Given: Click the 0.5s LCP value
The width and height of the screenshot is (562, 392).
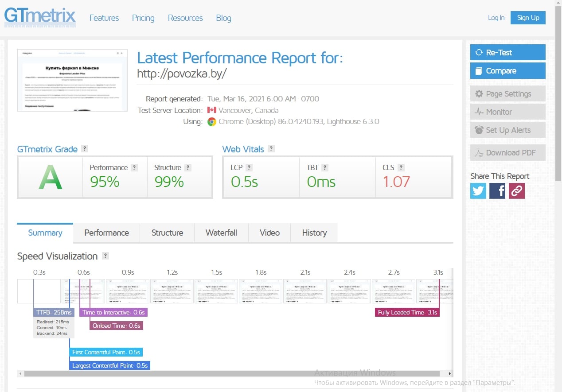Looking at the screenshot, I should [x=244, y=182].
